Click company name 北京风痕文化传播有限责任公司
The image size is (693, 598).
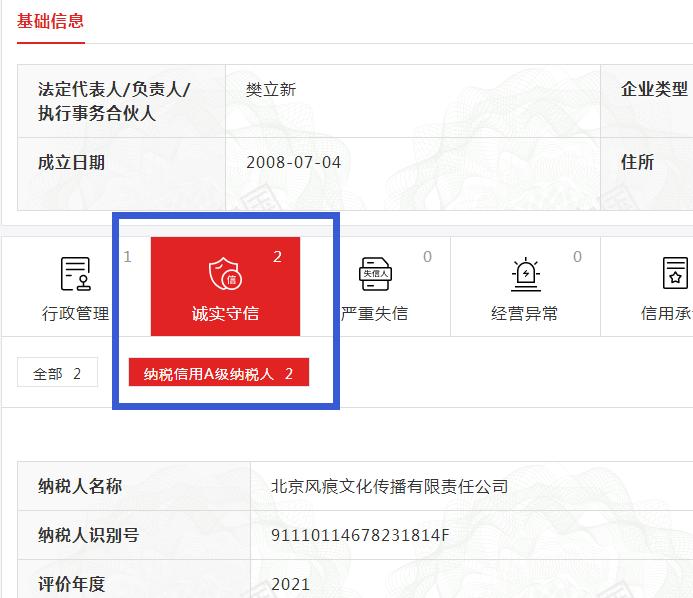point(389,487)
